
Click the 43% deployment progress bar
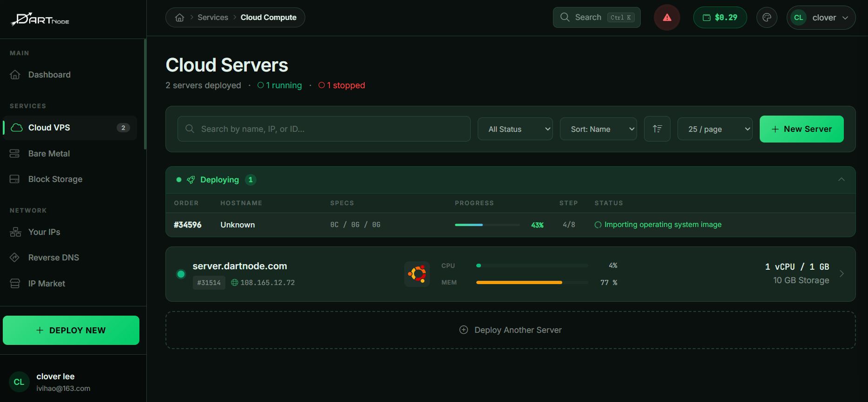(487, 225)
